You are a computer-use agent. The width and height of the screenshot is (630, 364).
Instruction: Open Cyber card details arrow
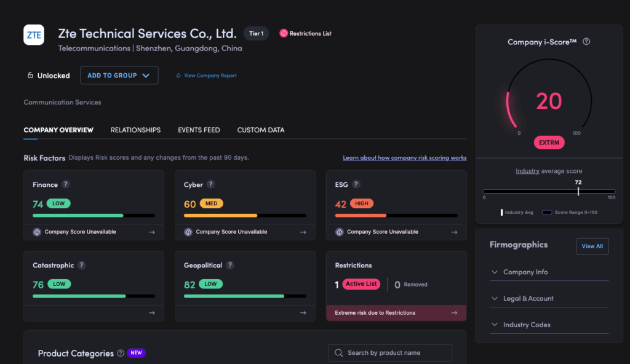point(303,232)
